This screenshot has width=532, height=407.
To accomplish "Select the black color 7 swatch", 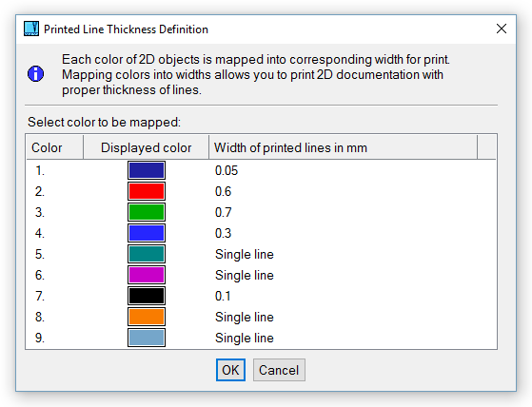I will (x=147, y=296).
